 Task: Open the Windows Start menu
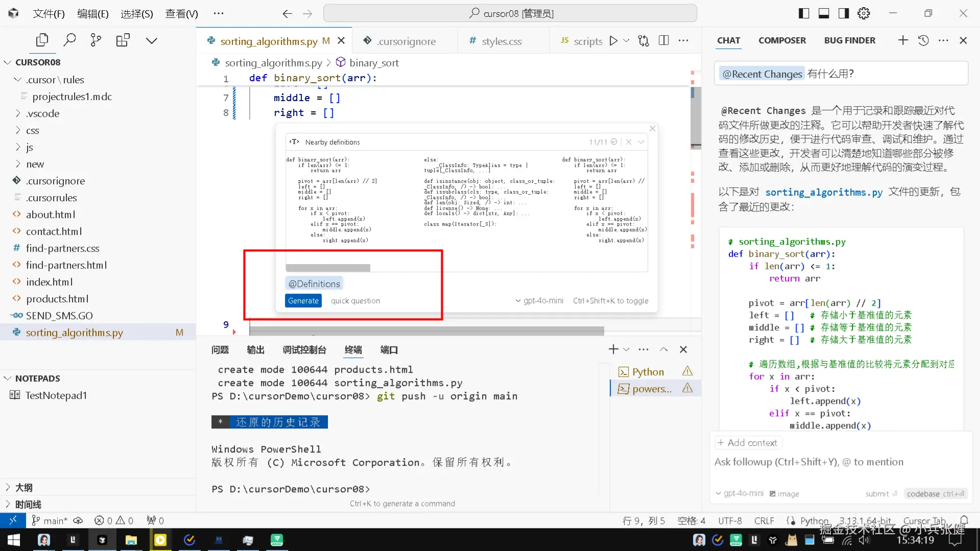(x=14, y=540)
